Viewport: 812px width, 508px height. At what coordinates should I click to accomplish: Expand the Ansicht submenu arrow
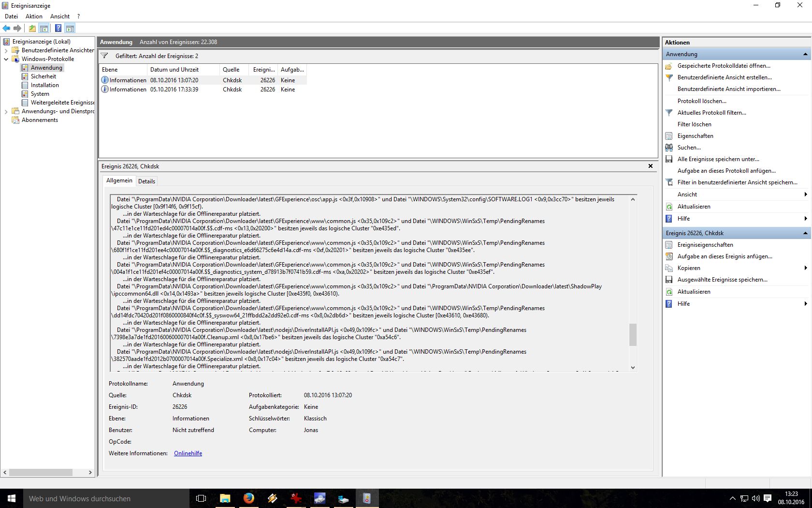[806, 194]
